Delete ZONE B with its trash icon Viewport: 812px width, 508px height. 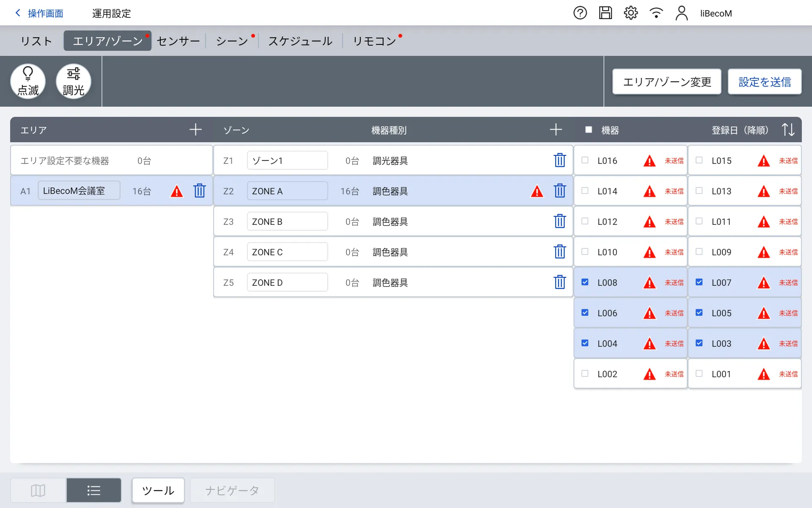click(560, 221)
